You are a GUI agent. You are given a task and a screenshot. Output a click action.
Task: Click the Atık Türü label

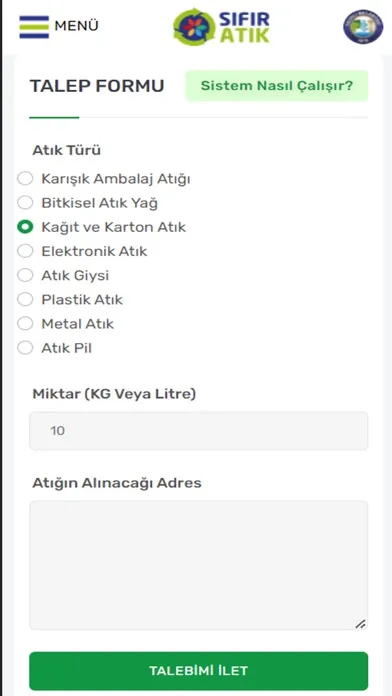tap(67, 150)
